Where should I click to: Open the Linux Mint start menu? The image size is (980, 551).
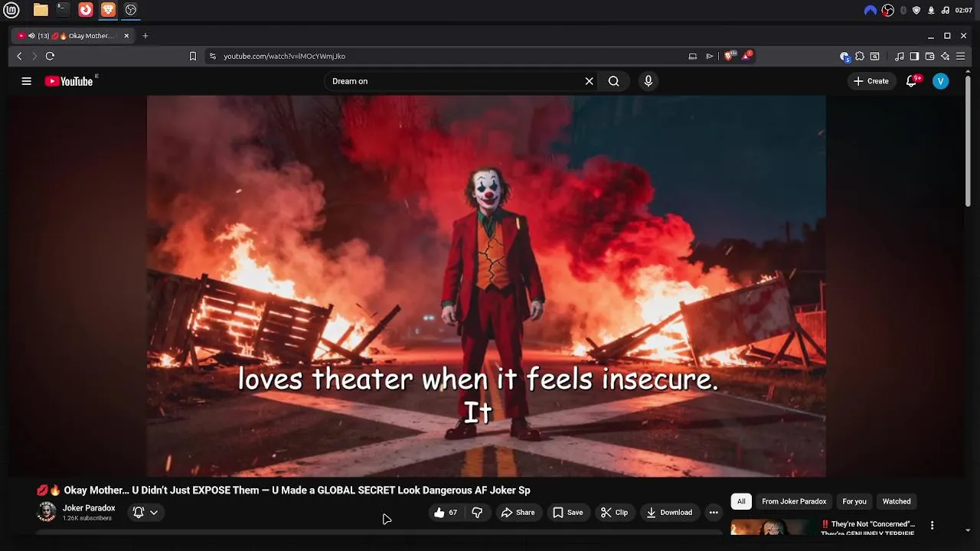point(11,10)
